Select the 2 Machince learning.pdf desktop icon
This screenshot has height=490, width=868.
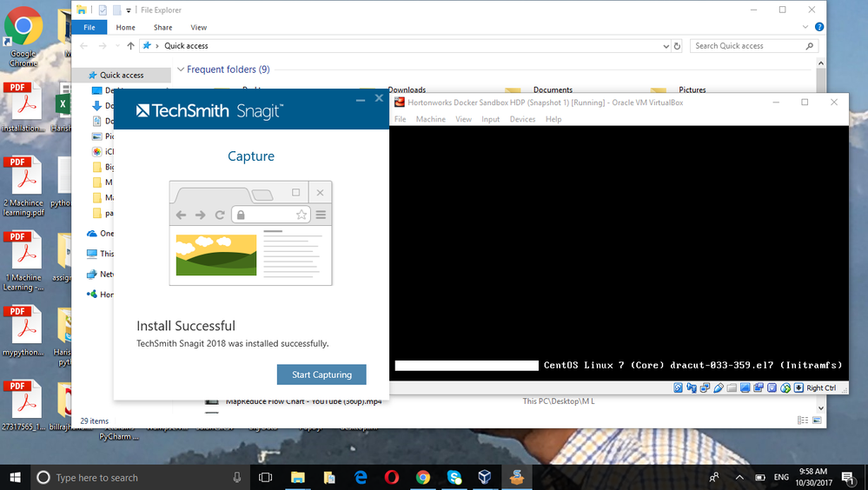23,186
